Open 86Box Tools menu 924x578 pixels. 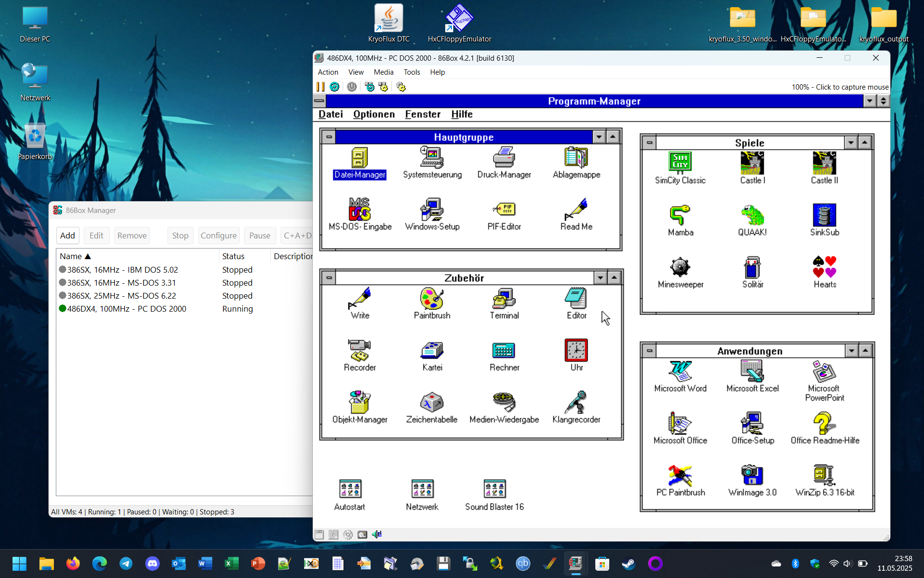pos(411,72)
